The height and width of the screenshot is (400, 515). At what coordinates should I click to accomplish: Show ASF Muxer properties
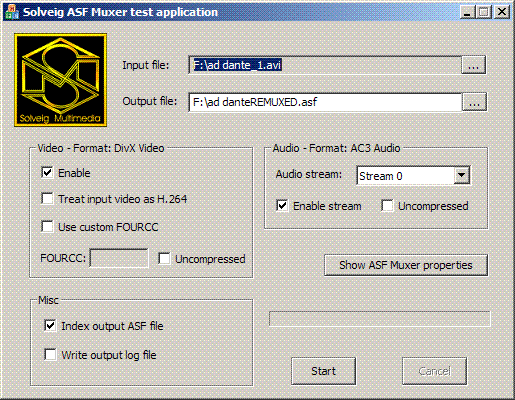[x=406, y=265]
